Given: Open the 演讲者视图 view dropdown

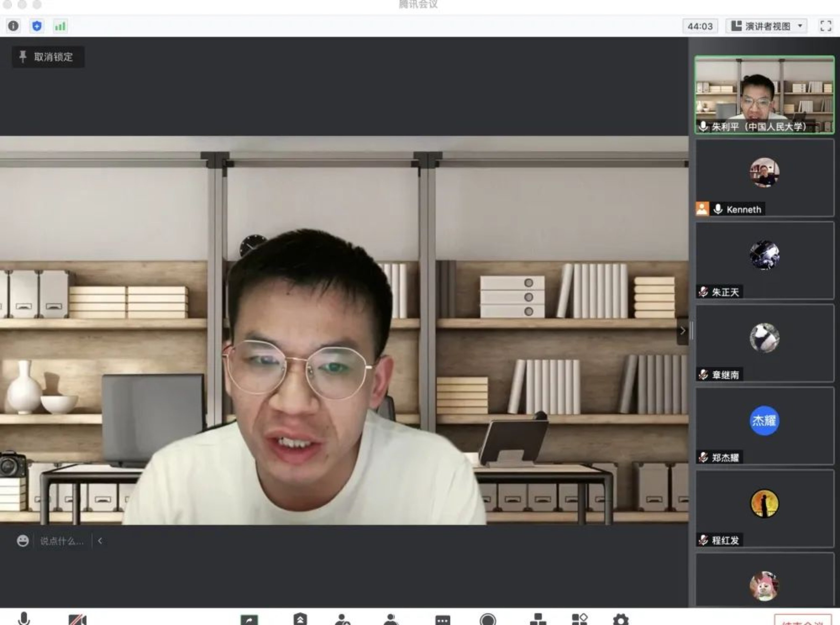Looking at the screenshot, I should tap(766, 26).
